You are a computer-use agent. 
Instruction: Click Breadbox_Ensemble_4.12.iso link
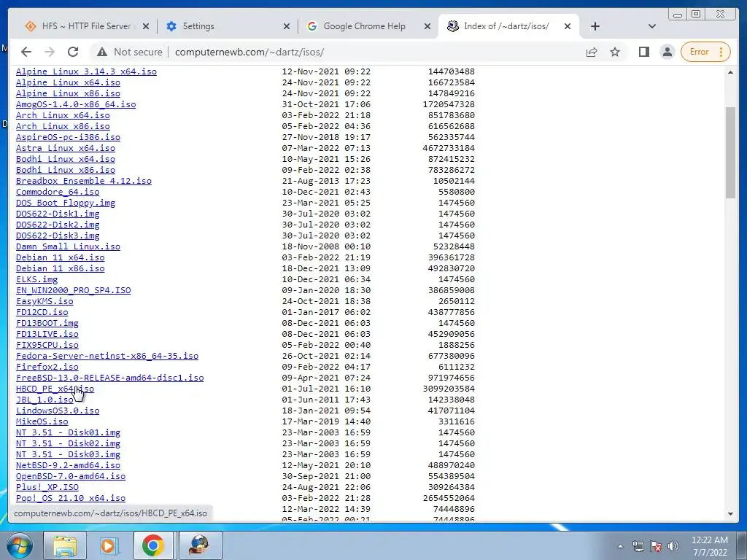pyautogui.click(x=84, y=181)
